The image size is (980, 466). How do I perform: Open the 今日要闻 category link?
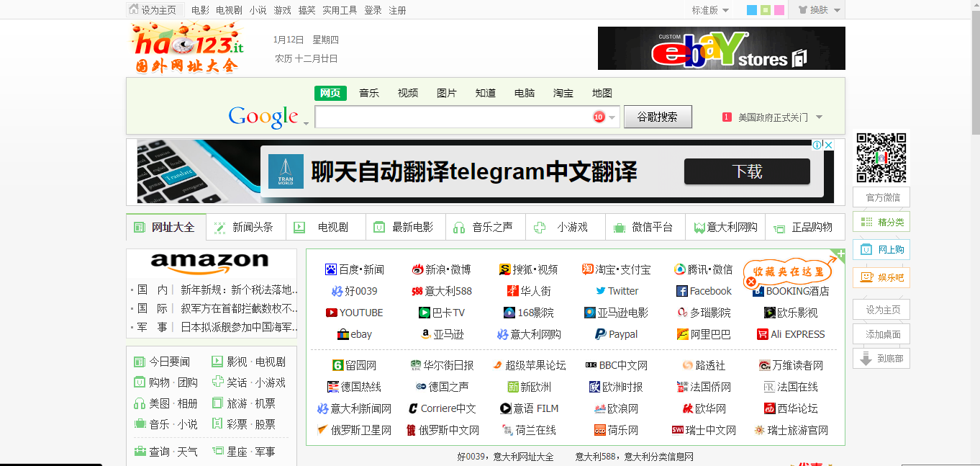pyautogui.click(x=169, y=362)
